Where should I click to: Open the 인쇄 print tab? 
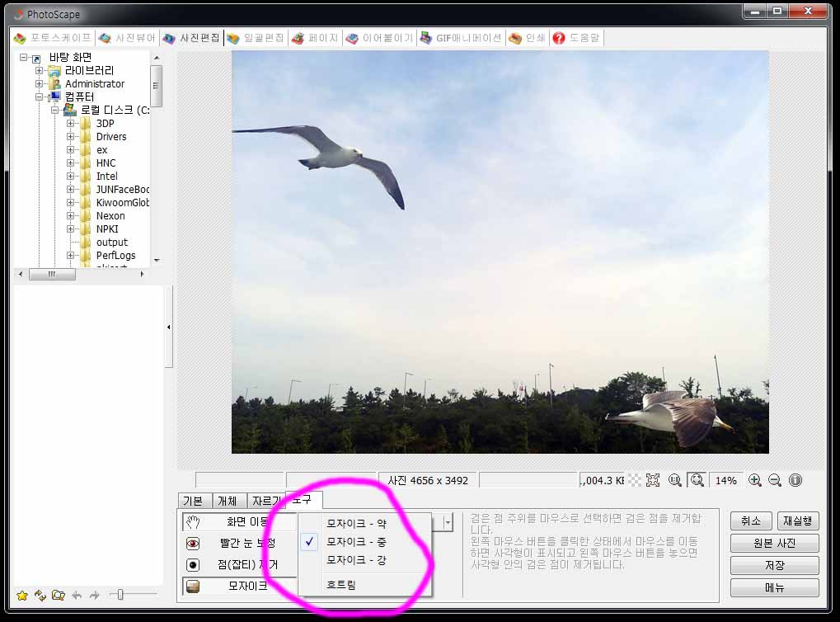pyautogui.click(x=527, y=38)
